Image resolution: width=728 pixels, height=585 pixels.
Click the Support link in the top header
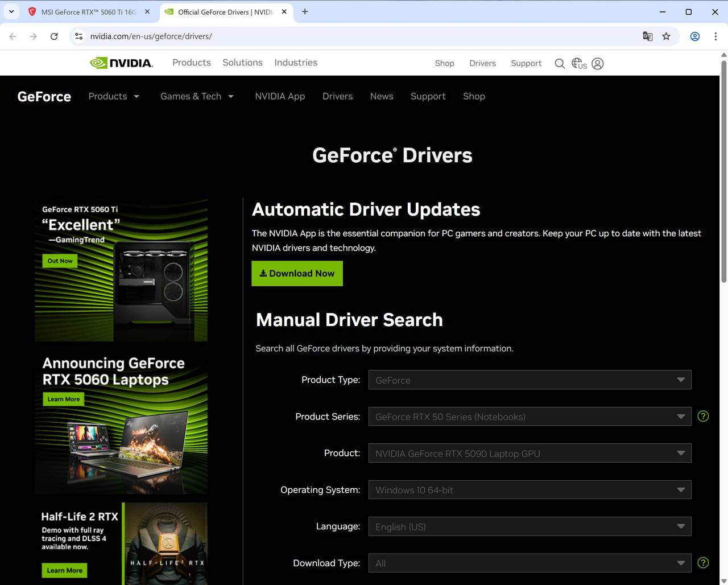(x=526, y=63)
